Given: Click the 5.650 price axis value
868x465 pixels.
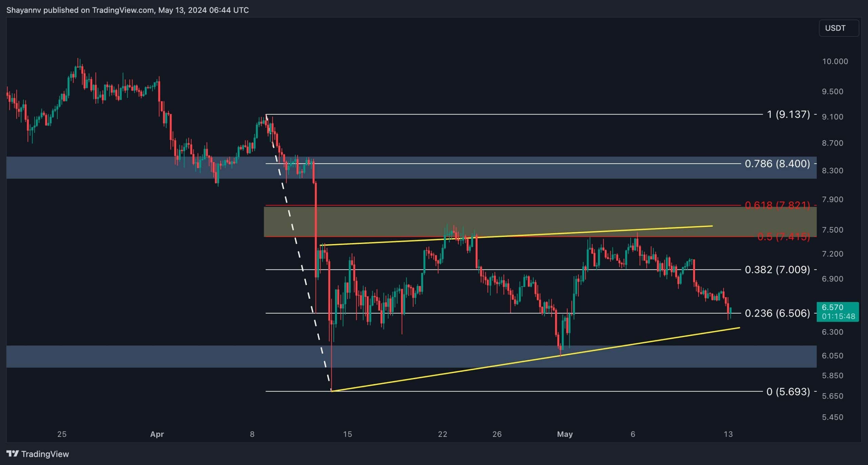Looking at the screenshot, I should tap(832, 396).
